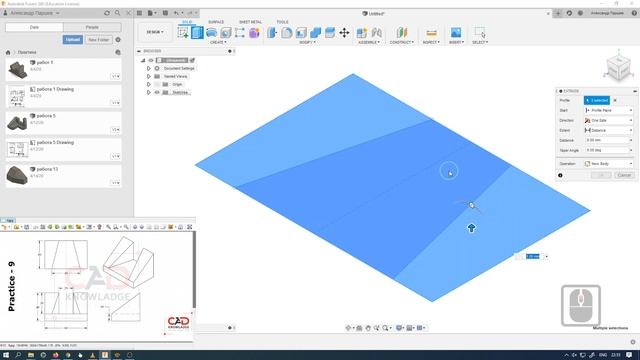Click Windows taskbar search icon
Viewport: 640px width, 360px height.
coord(18,355)
